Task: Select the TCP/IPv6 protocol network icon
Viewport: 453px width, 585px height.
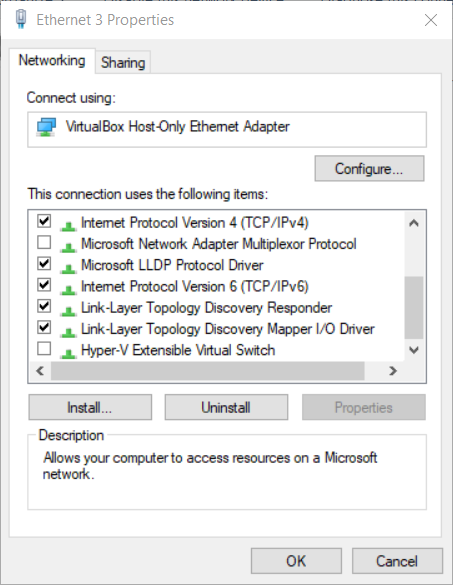Action: (68, 289)
